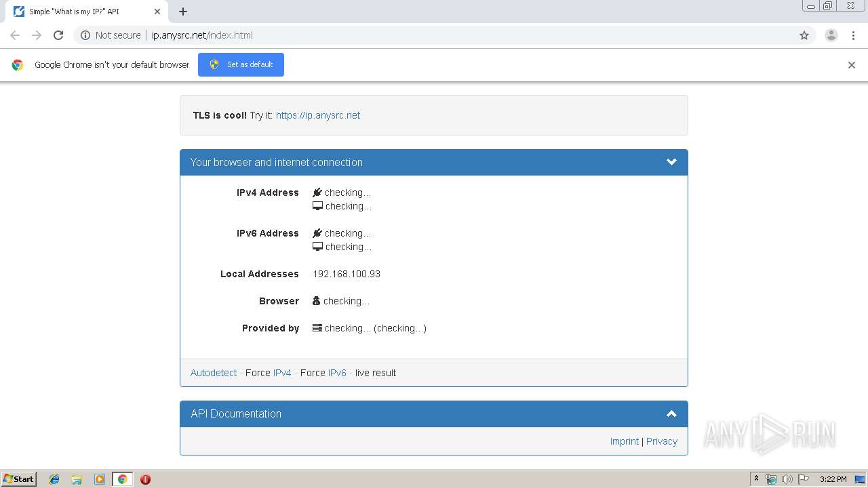
Task: Click the Autodetect link
Action: point(214,373)
